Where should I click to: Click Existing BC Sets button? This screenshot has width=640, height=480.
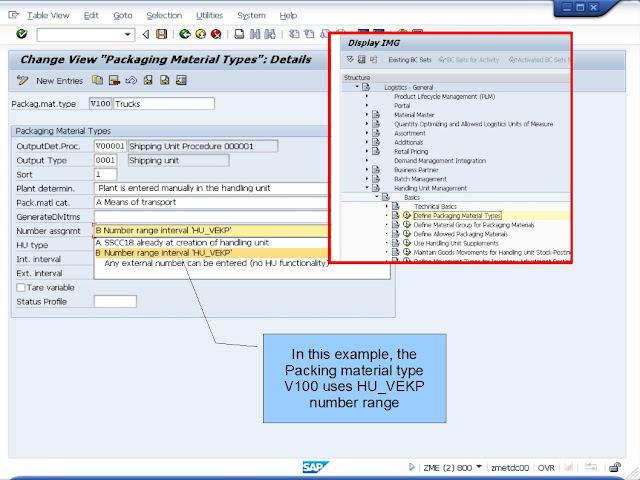[x=410, y=60]
